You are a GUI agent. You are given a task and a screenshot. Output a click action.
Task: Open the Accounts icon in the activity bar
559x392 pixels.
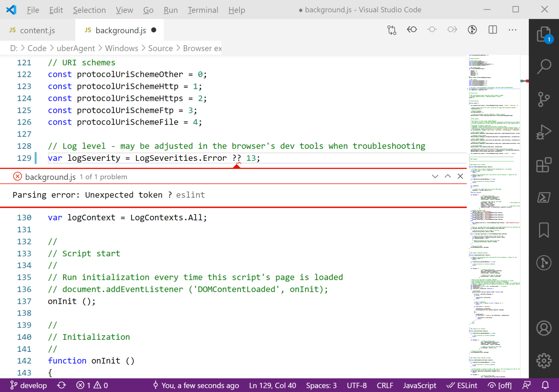(x=544, y=328)
